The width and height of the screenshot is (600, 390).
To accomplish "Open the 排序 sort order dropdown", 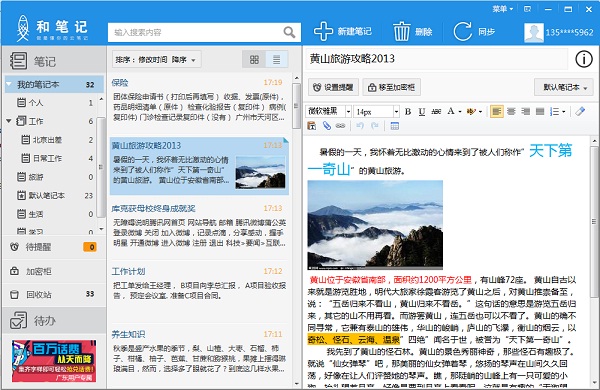I will click(x=156, y=60).
